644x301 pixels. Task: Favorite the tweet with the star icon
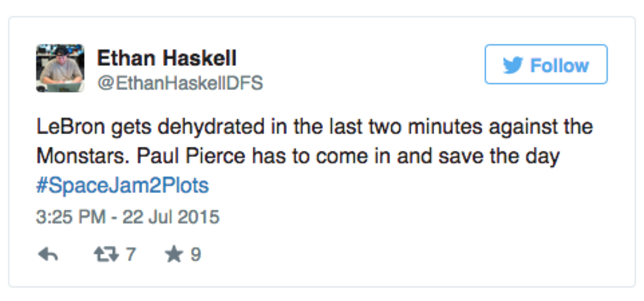(x=174, y=254)
